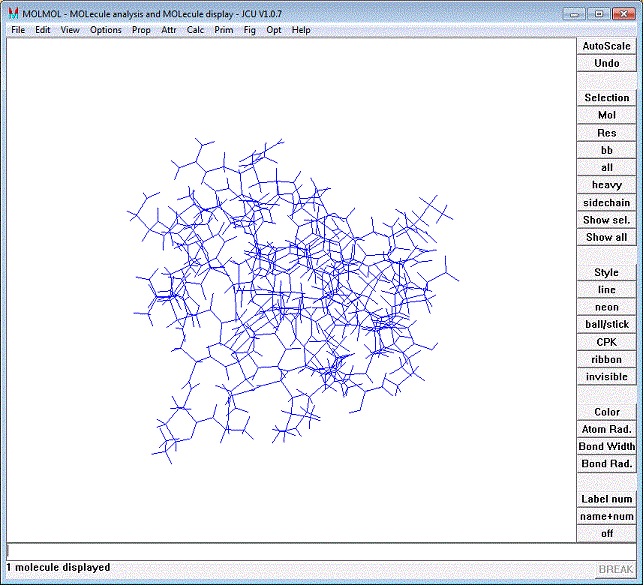Screen dimensions: 643x585
Task: Click Atom Rad. button
Action: (607, 429)
